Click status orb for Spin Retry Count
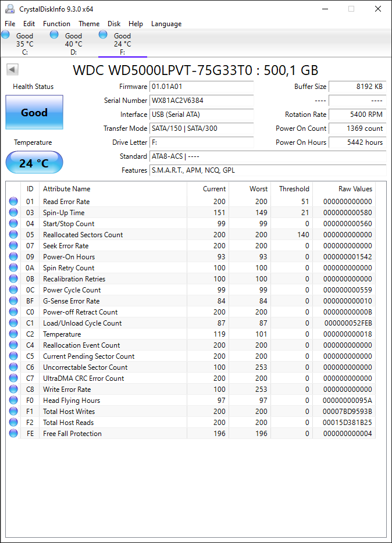Viewport: 392px width, 543px height. coord(13,267)
